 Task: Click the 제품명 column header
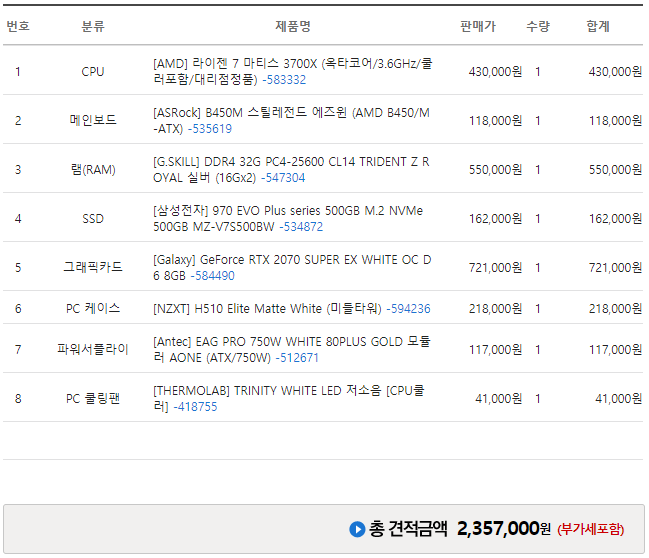point(293,26)
